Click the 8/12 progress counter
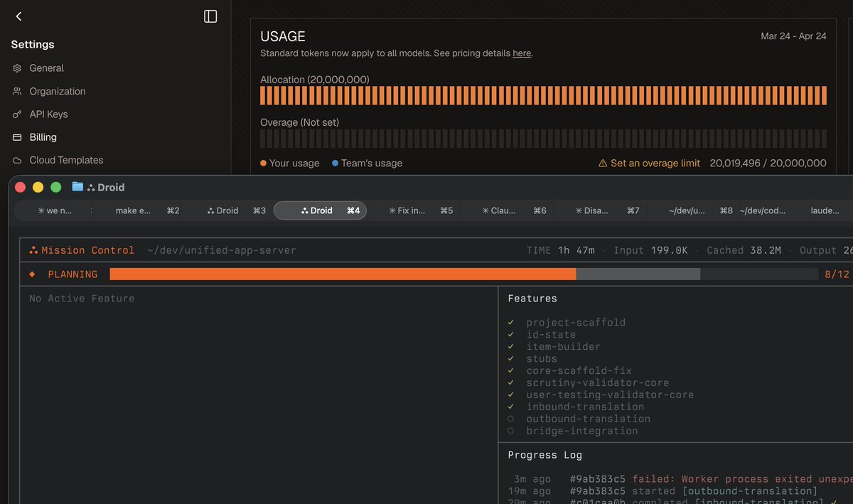Screen dimensions: 853x504 (837, 274)
